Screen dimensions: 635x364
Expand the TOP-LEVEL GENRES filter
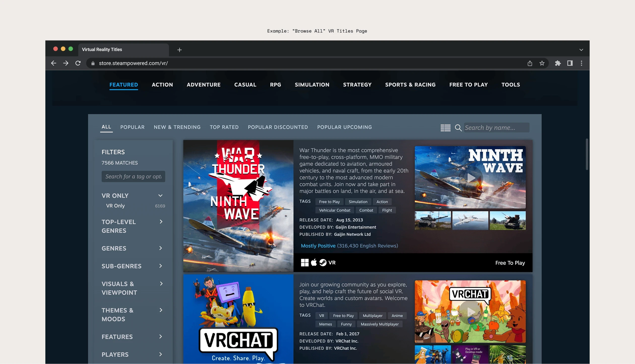tap(161, 222)
